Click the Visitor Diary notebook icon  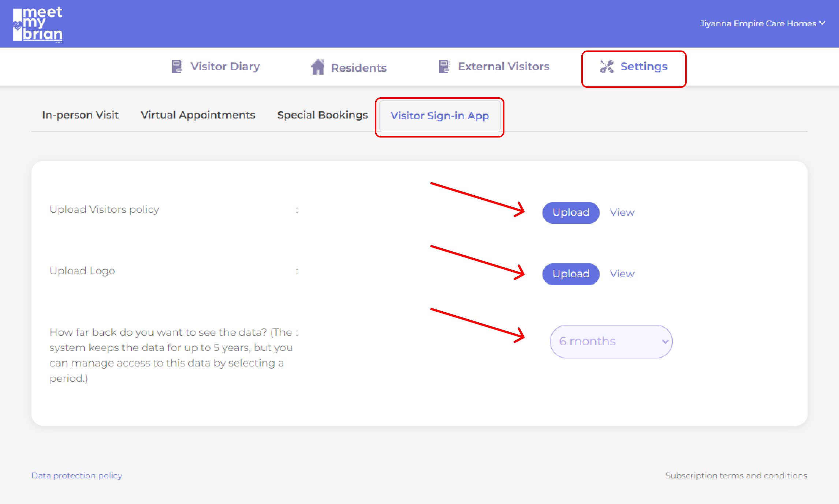177,67
